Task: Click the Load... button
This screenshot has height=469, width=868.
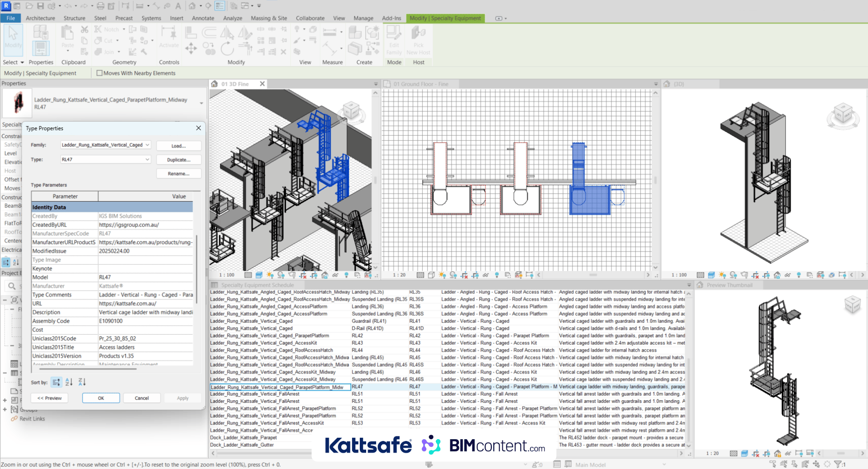Action: pyautogui.click(x=179, y=146)
